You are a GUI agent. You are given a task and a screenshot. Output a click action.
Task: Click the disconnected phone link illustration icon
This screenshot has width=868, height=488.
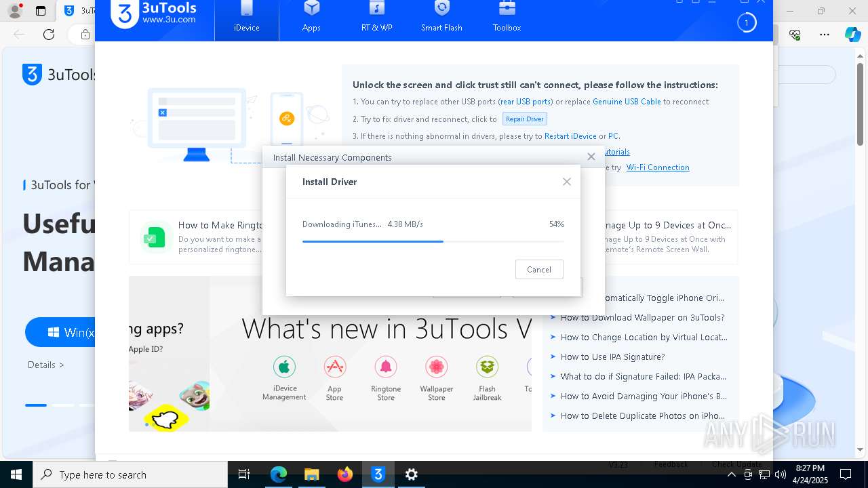coord(286,119)
